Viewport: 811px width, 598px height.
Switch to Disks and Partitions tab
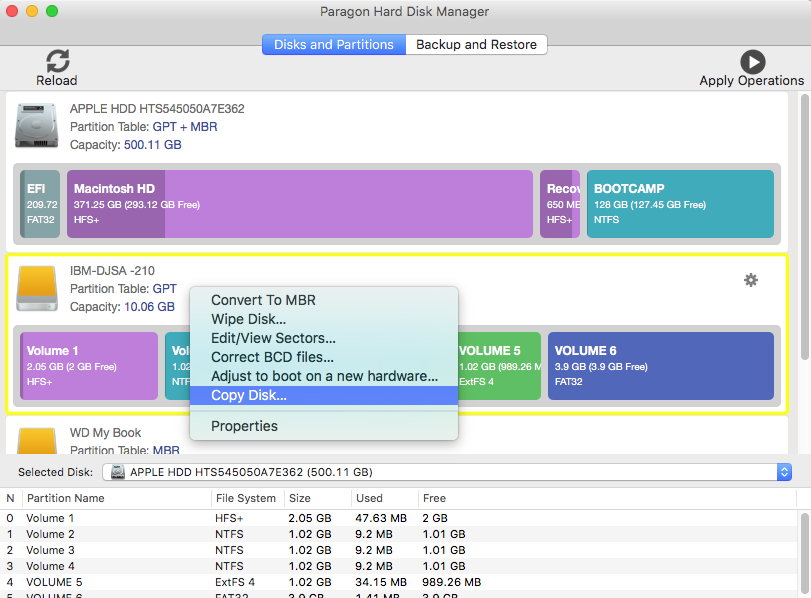(x=334, y=44)
